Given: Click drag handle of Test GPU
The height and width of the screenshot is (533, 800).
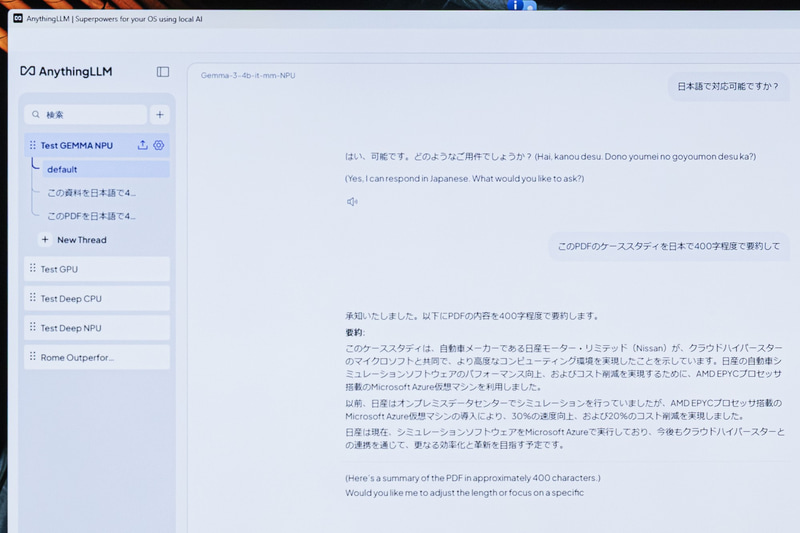Looking at the screenshot, I should (x=33, y=268).
